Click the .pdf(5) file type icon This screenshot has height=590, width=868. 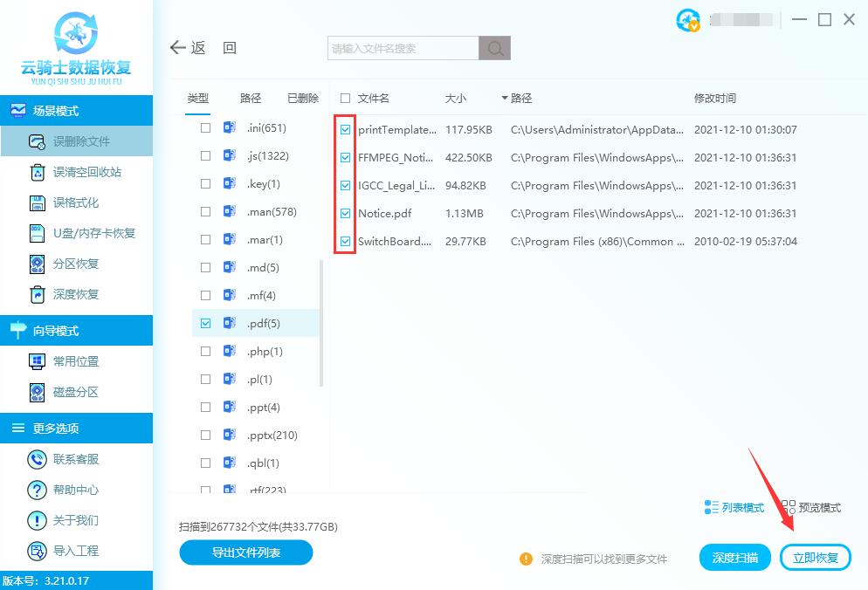tap(229, 323)
